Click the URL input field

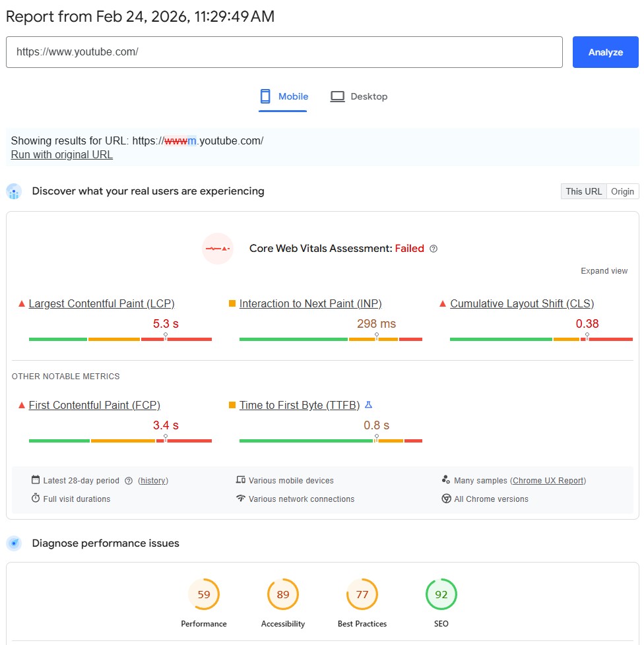(x=284, y=52)
